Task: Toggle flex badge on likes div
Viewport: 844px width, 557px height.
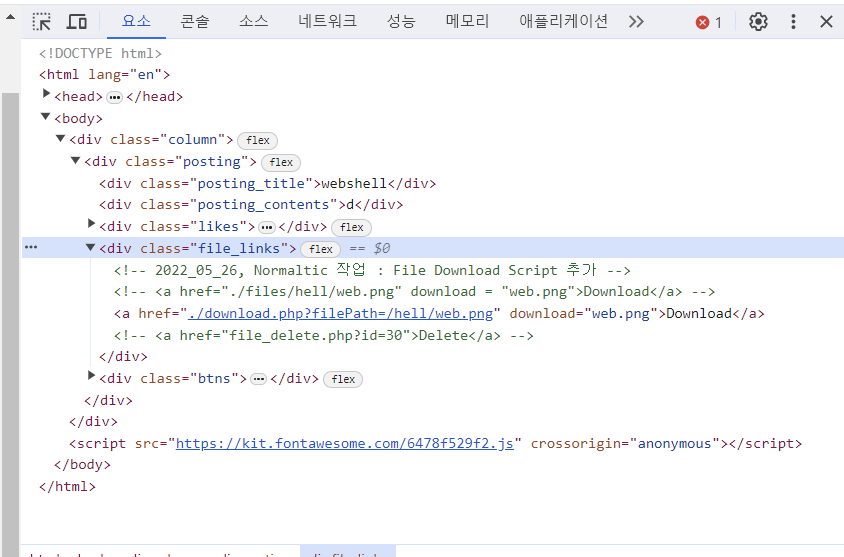Action: tap(351, 228)
